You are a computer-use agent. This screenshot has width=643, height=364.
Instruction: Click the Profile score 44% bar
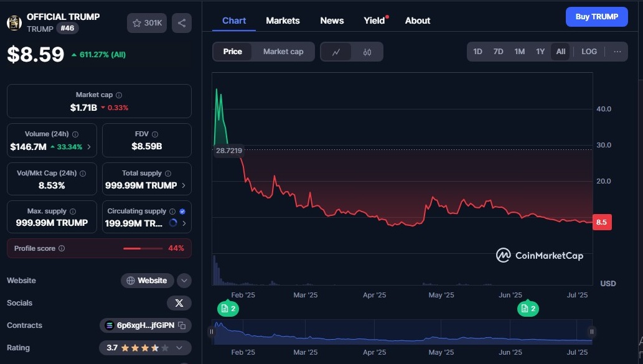(143, 248)
